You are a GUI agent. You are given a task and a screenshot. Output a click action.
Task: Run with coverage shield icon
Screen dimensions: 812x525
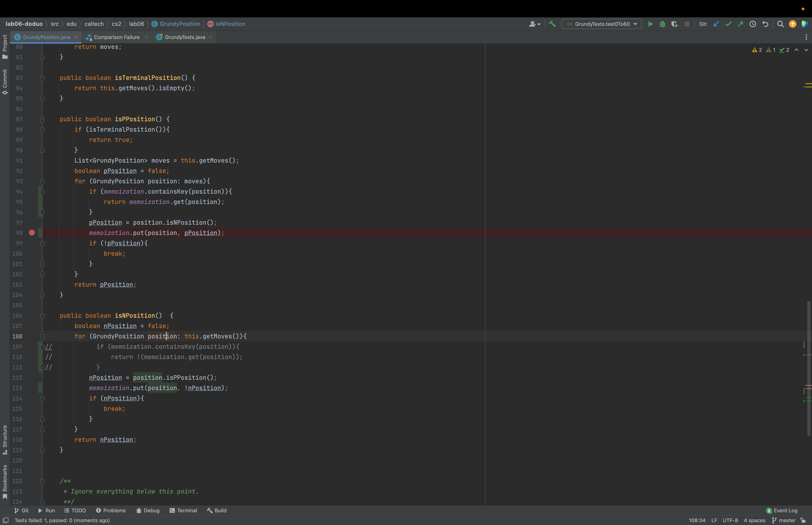point(674,24)
